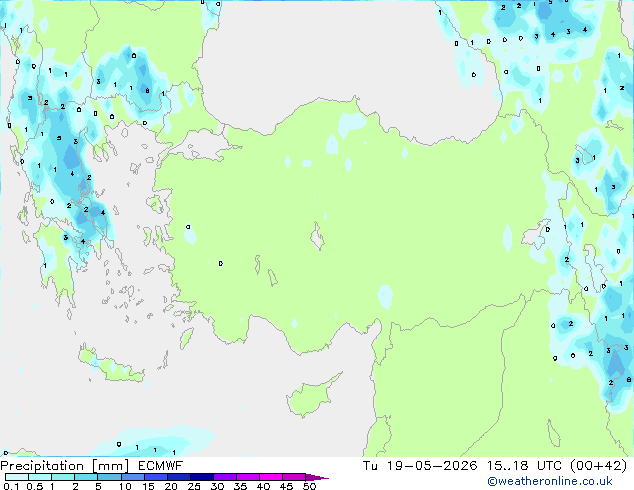Image resolution: width=634 pixels, height=490 pixels.
Task: Select the 30–35 mm purple swatch
Action: 225,477
